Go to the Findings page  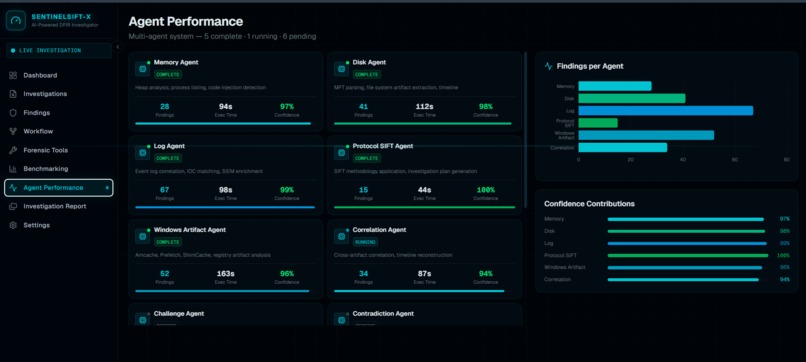[59, 113]
